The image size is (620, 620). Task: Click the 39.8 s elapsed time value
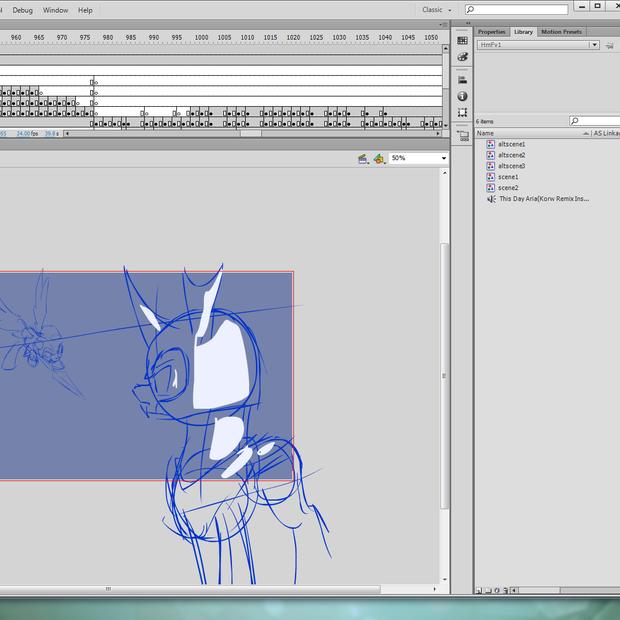point(51,134)
